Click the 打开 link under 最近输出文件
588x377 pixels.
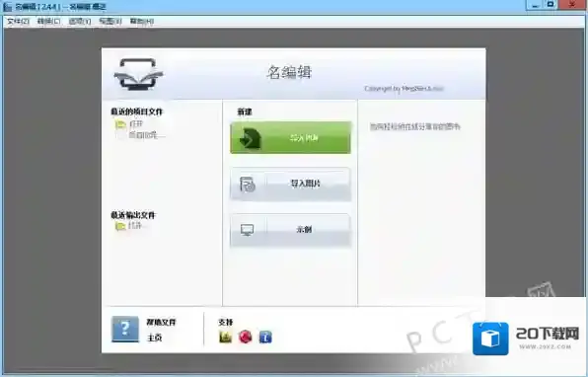pos(135,226)
